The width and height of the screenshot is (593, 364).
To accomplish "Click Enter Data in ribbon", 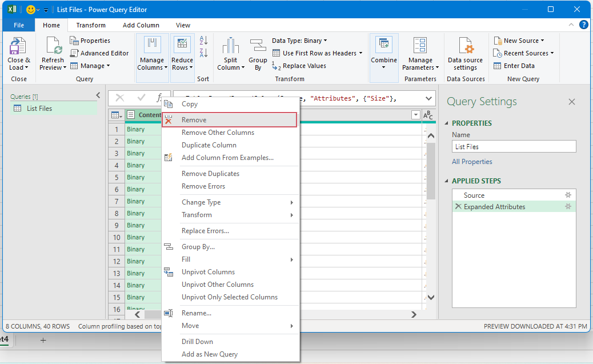I will [x=514, y=66].
